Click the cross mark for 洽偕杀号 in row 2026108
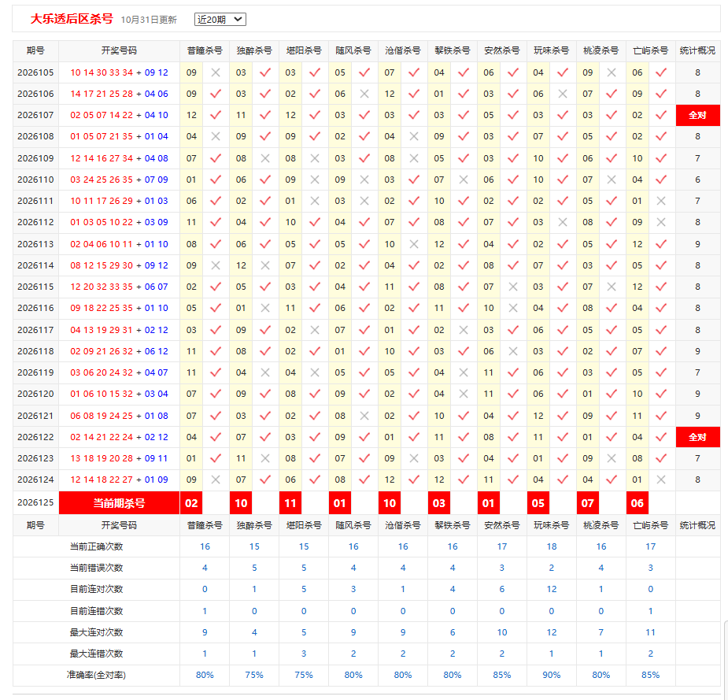Viewport: 728px width, 700px height. tap(414, 136)
